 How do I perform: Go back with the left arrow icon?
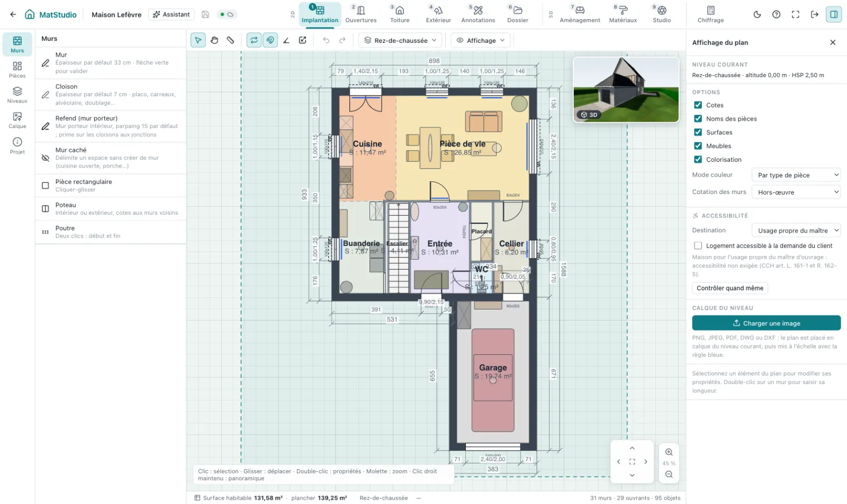coord(13,14)
